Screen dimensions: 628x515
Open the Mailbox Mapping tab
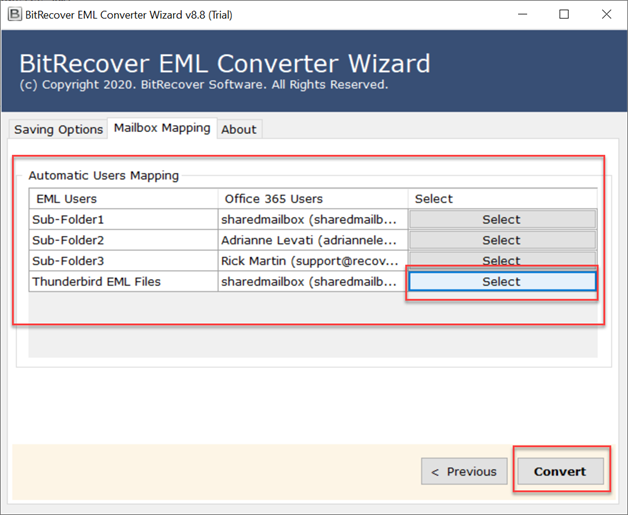(x=162, y=128)
